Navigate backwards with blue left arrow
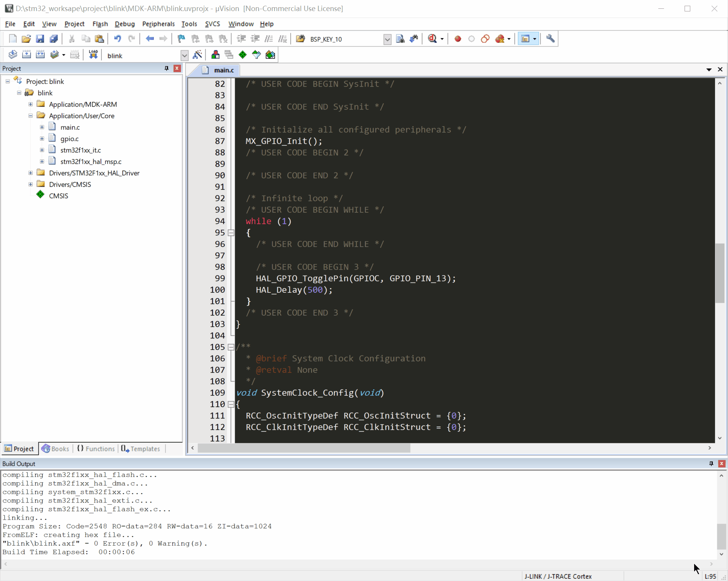 (150, 39)
